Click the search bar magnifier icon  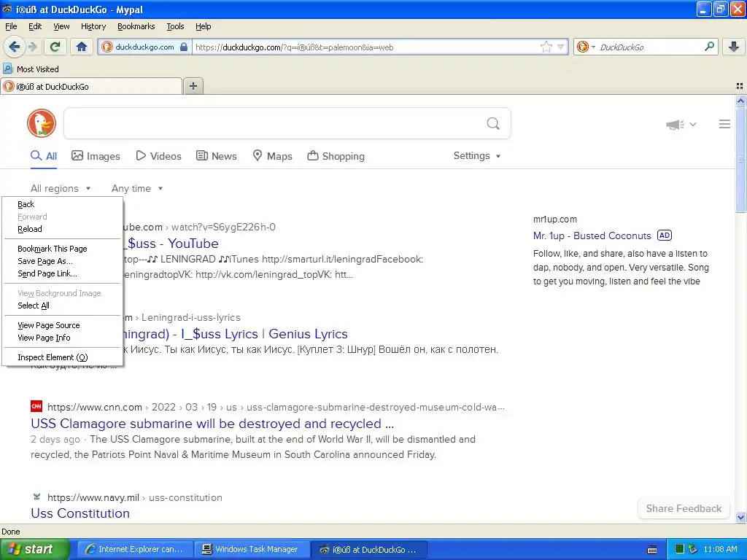click(709, 47)
